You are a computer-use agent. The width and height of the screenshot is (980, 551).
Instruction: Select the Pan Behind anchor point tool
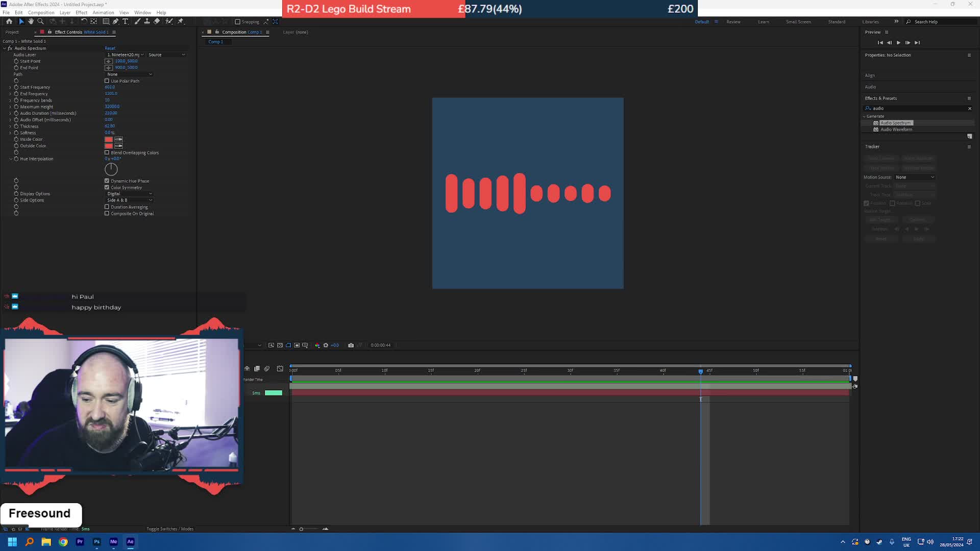pos(94,21)
